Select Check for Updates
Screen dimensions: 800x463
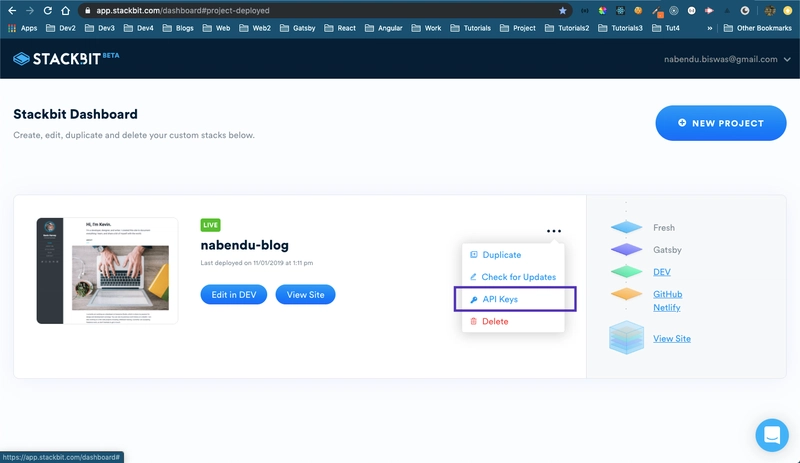[x=513, y=277]
